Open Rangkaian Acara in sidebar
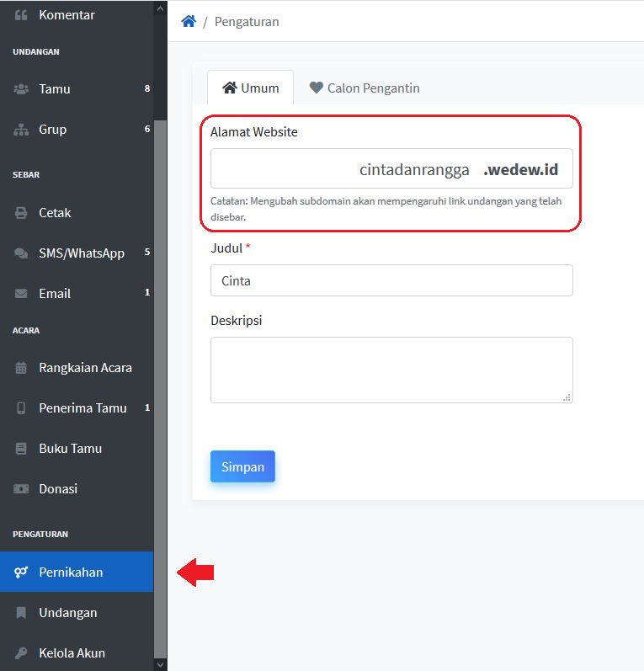The width and height of the screenshot is (644, 671). click(x=77, y=368)
